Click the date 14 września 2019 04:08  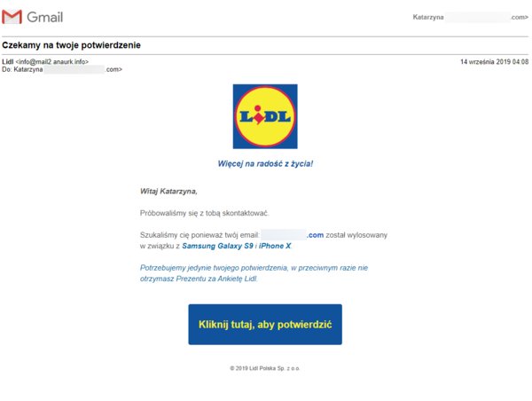point(494,62)
